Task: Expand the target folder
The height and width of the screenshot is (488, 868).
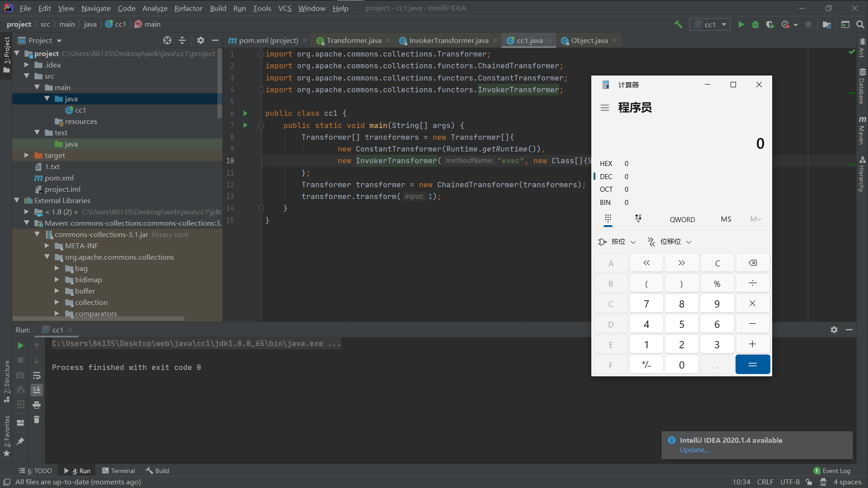Action: click(27, 155)
